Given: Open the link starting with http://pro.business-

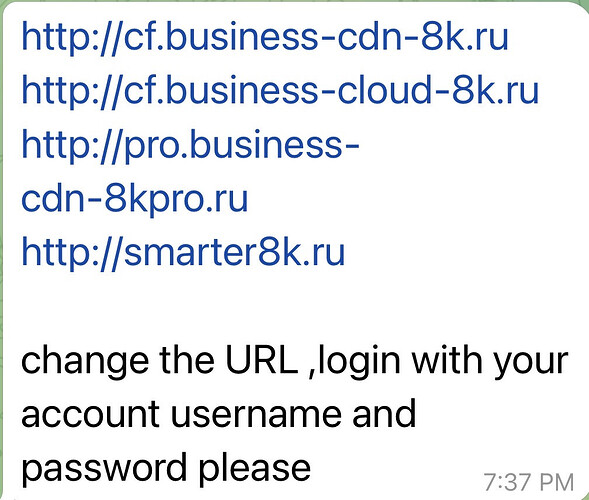Looking at the screenshot, I should (190, 146).
